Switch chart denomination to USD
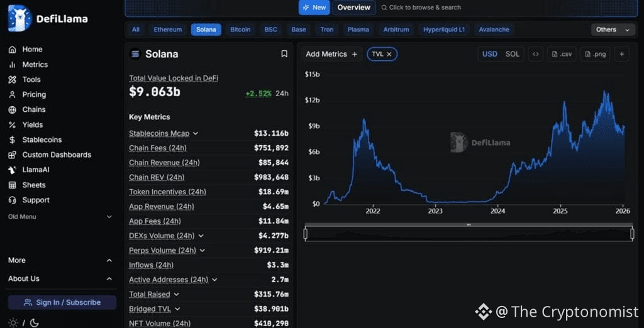The image size is (644, 328). [x=489, y=54]
